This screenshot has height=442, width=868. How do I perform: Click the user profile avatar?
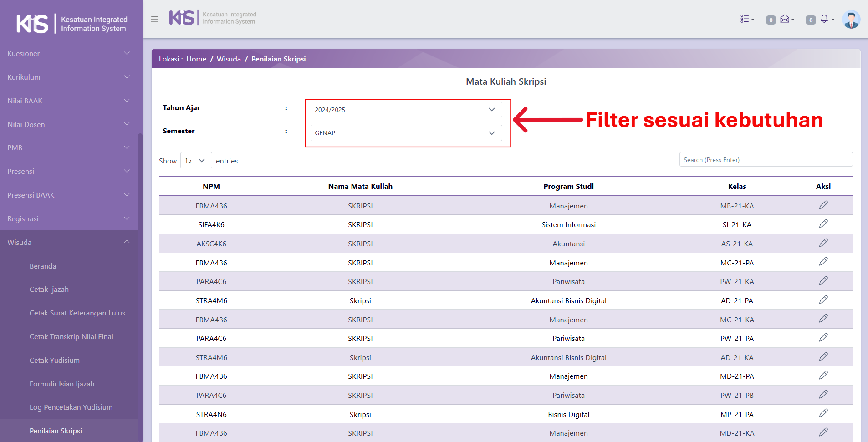(x=850, y=20)
